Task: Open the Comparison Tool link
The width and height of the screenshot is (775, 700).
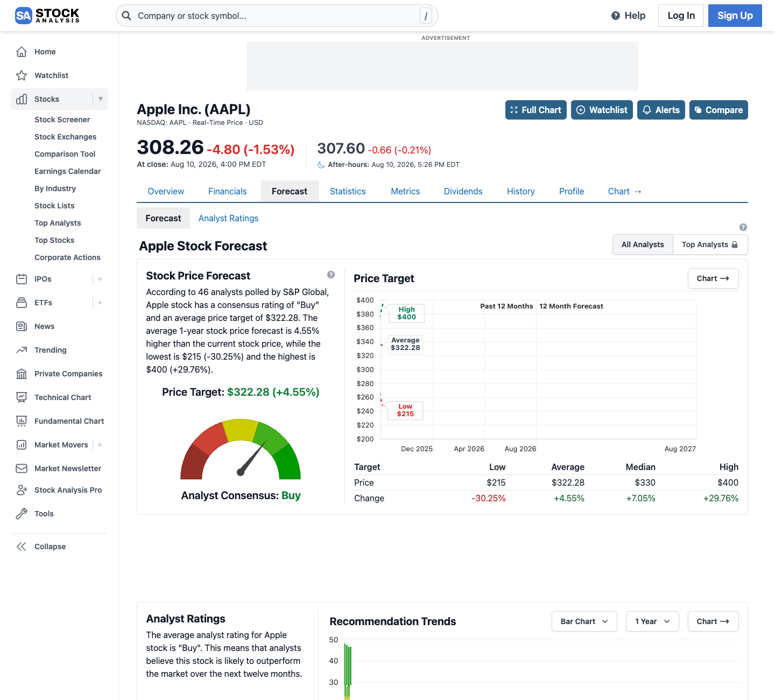Action: 65,154
